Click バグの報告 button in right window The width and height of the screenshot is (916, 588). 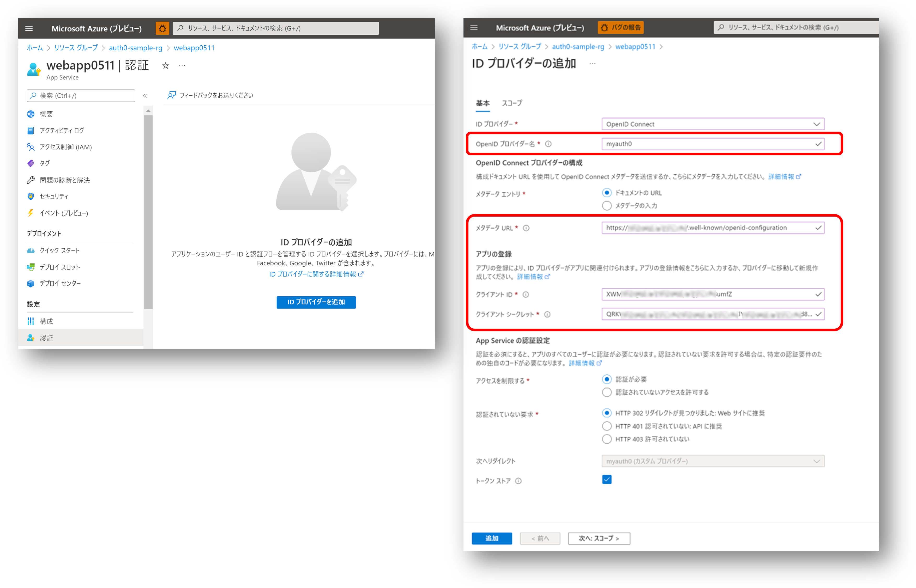(x=620, y=27)
